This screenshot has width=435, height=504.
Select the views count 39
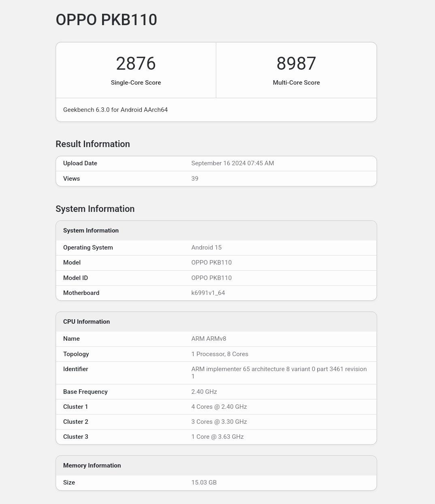pyautogui.click(x=195, y=179)
